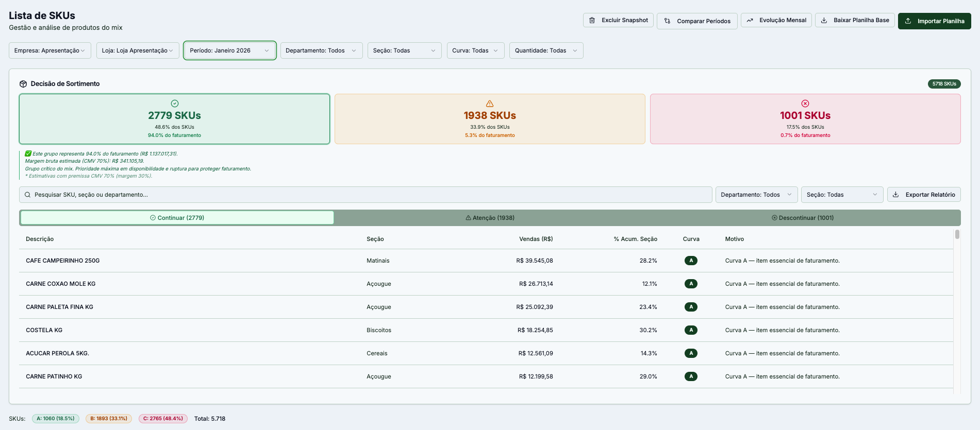Click the ACUCAR PEROLA 5KG. description
The width and height of the screenshot is (980, 430).
(58, 353)
